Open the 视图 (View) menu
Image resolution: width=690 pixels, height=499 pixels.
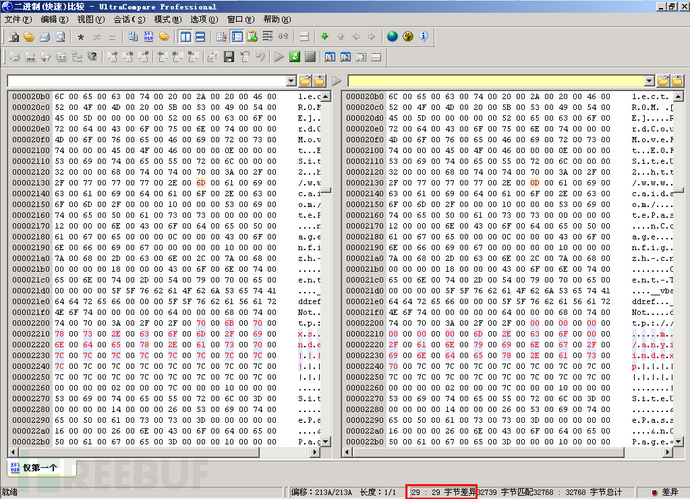91,19
